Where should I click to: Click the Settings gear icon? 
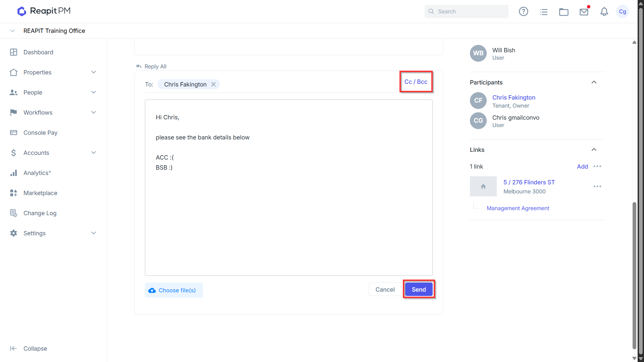[x=13, y=233]
